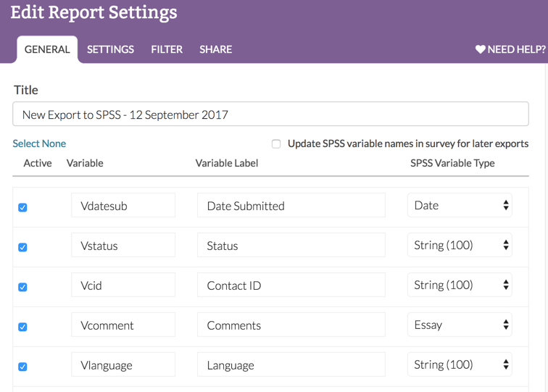Image resolution: width=548 pixels, height=392 pixels.
Task: Enable Update SPSS variable names checkbox
Action: tap(276, 143)
